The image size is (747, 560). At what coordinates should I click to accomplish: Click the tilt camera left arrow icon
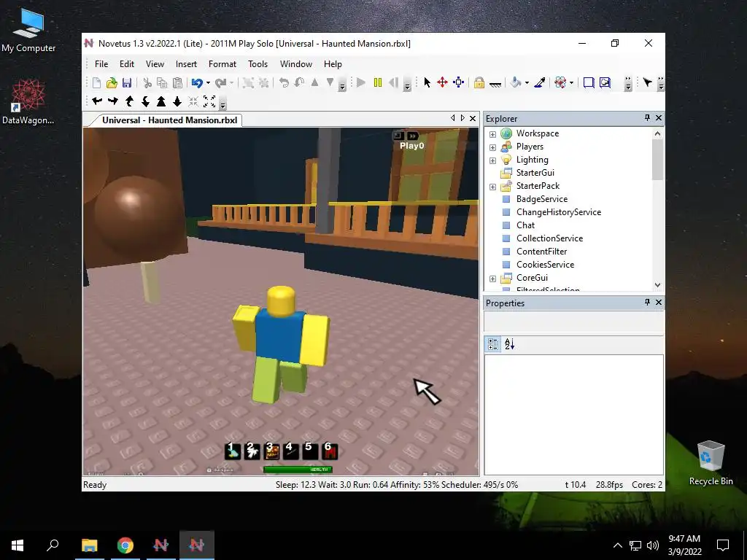(x=97, y=101)
